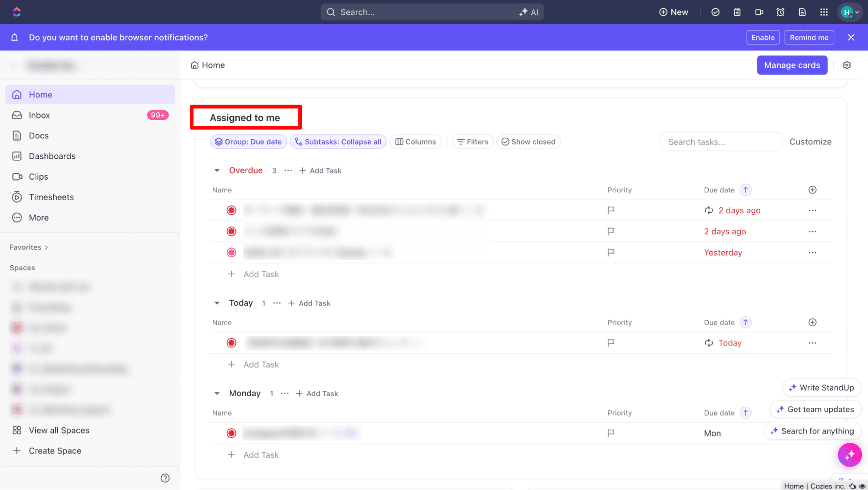This screenshot has width=868, height=490.
Task: Toggle Show closed tasks
Action: [528, 142]
